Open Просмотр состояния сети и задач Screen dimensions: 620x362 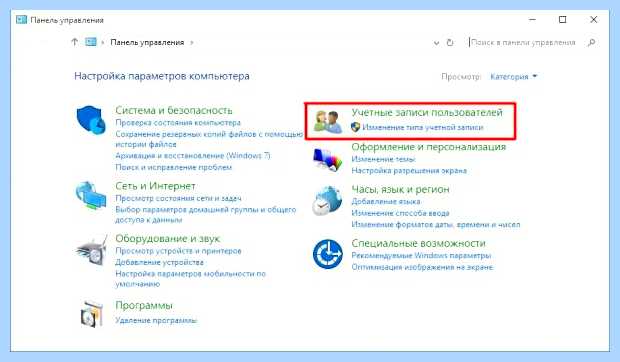(x=178, y=198)
